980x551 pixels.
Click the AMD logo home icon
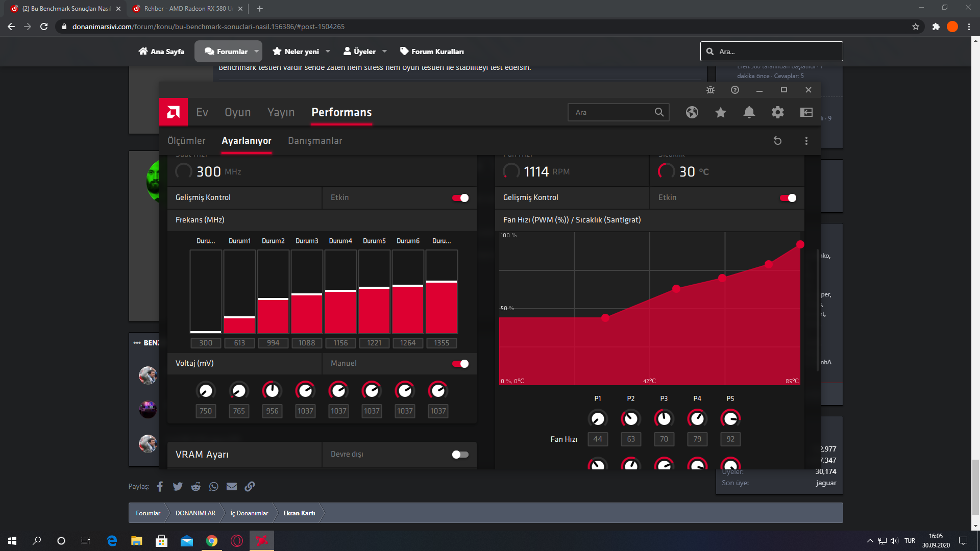174,112
